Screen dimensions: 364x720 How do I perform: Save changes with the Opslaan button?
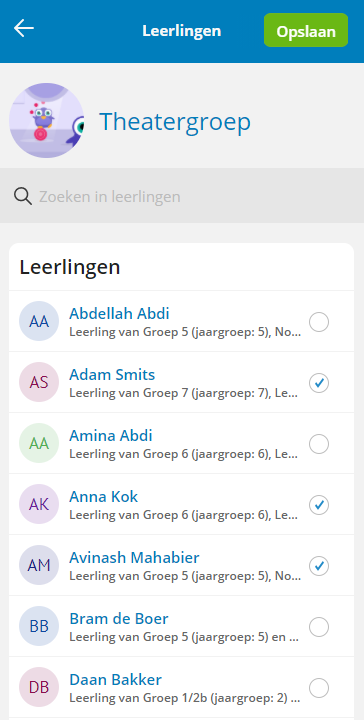(x=306, y=30)
